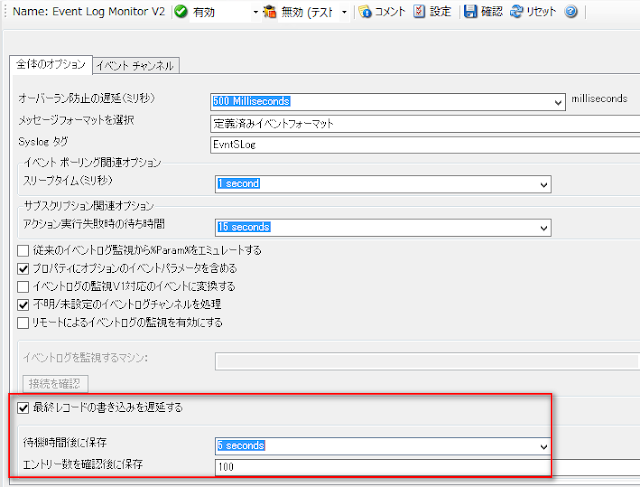Switch to the 全体のオプション tab
Viewport: 640px width, 487px height.
[51, 64]
